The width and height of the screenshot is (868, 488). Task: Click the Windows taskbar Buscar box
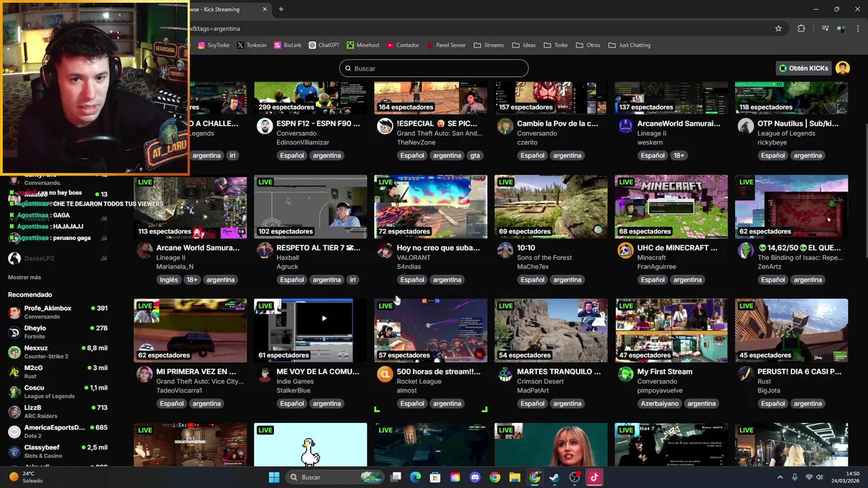click(x=334, y=477)
